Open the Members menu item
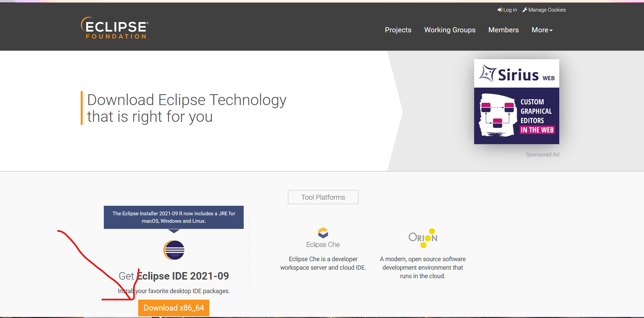Viewport: 644px width, 318px height. click(x=503, y=30)
